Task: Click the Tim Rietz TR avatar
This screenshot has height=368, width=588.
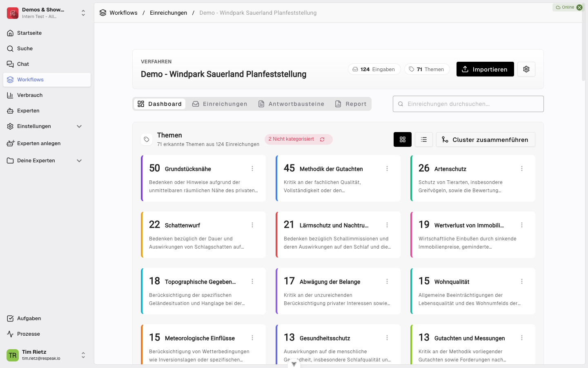Action: click(x=13, y=355)
